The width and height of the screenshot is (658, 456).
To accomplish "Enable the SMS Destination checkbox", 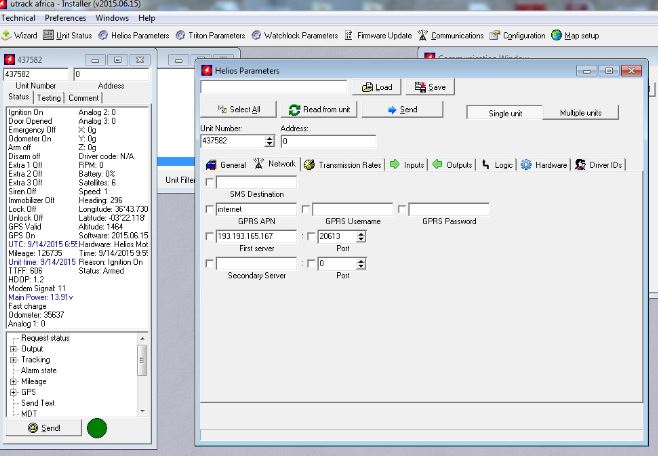I will pos(209,182).
